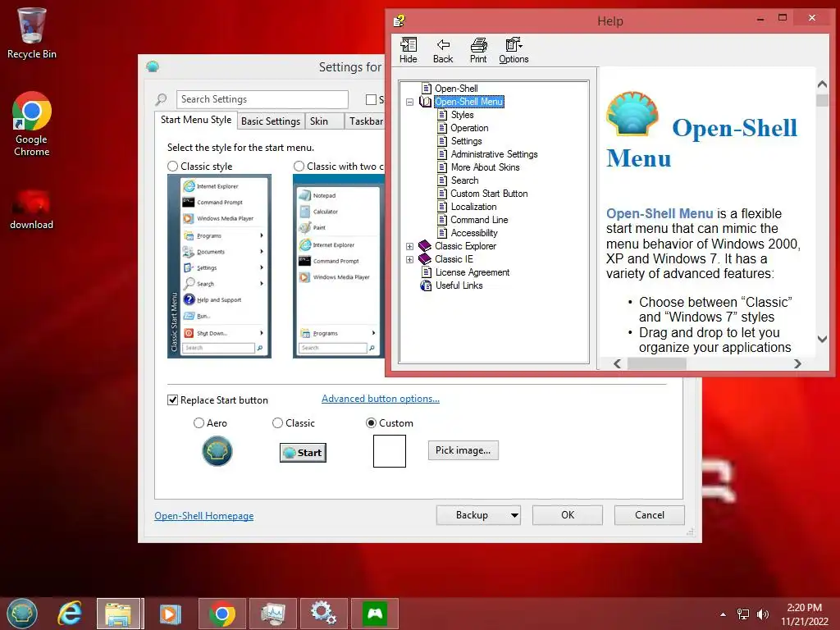Viewport: 840px width, 630px height.
Task: Click the taskbar clock showing 2:20 PM
Action: pos(804,608)
